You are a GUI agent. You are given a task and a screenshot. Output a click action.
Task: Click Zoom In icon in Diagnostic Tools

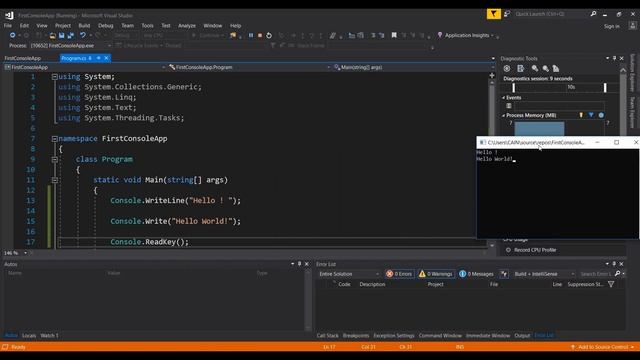pyautogui.click(x=535, y=69)
